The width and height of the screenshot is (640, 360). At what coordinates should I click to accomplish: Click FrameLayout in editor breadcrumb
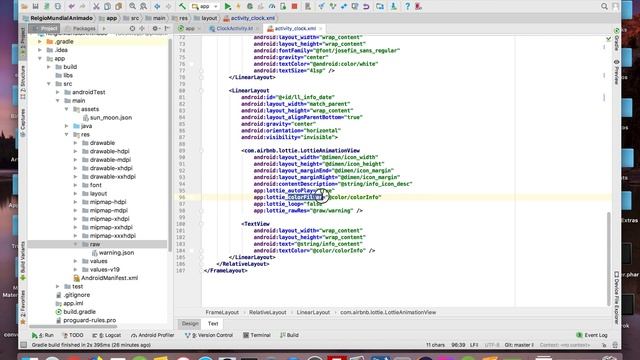(x=222, y=312)
